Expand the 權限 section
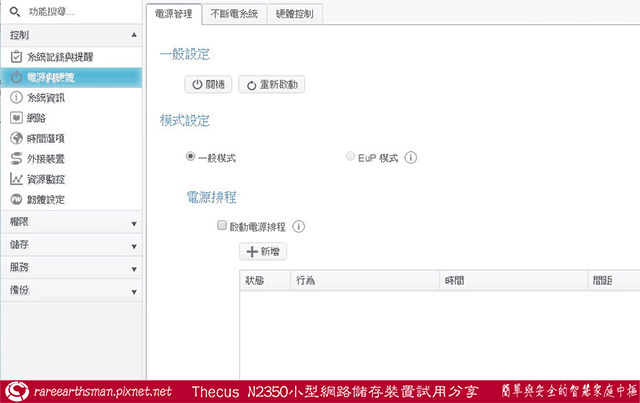Viewport: 640px width, 403px height. point(133,221)
